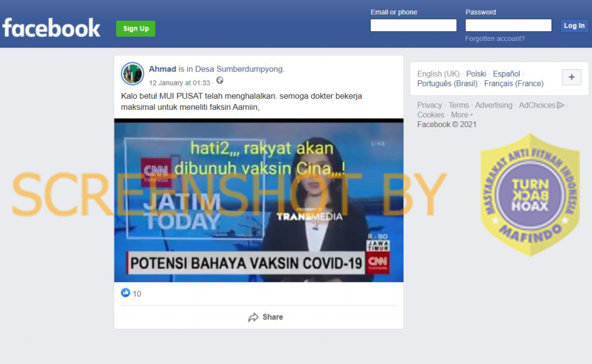This screenshot has height=364, width=592.
Task: Open Desa Sumberdumpyong location link
Action: (239, 69)
